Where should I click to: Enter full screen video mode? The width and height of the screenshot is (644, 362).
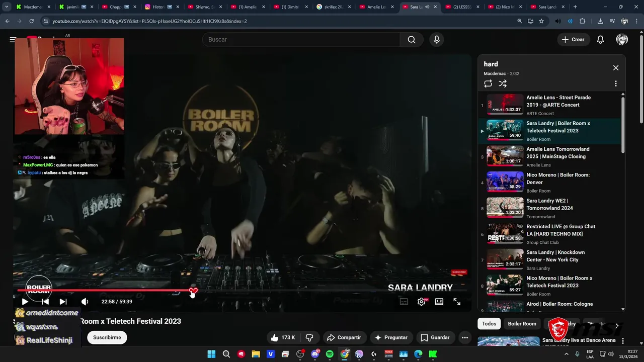click(x=457, y=302)
